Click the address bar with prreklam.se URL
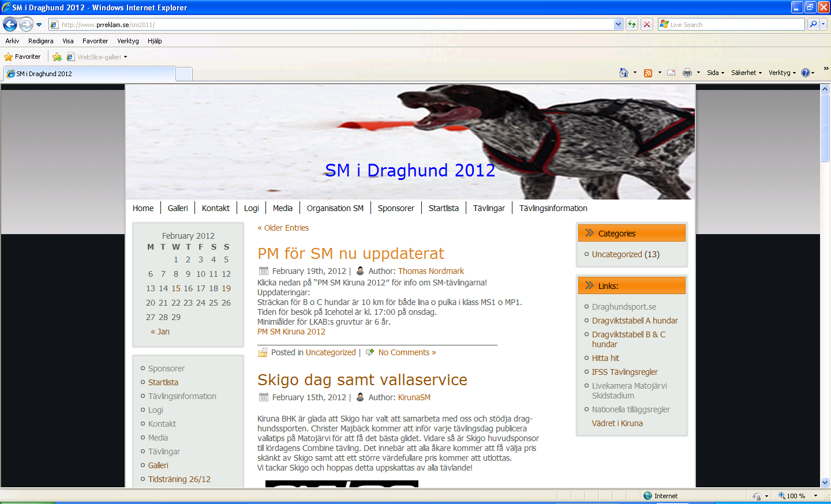The image size is (831, 504). (x=332, y=24)
